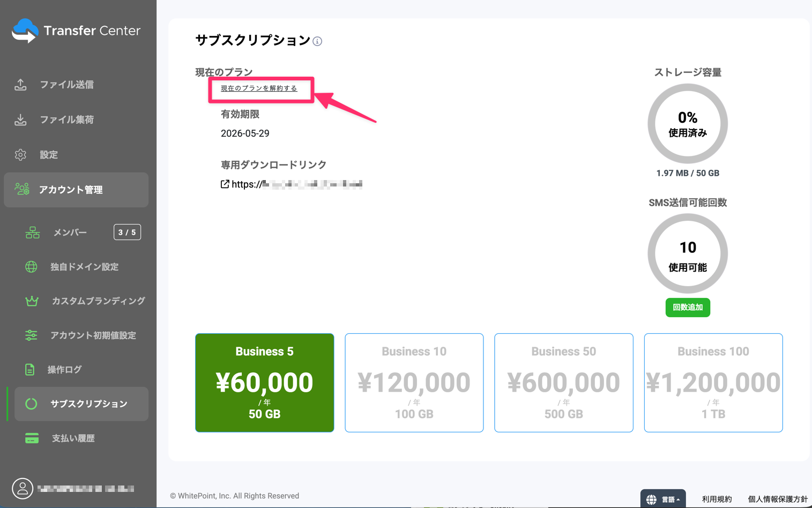This screenshot has height=508, width=812.
Task: Click the external link icon before the download URL
Action: 225,184
